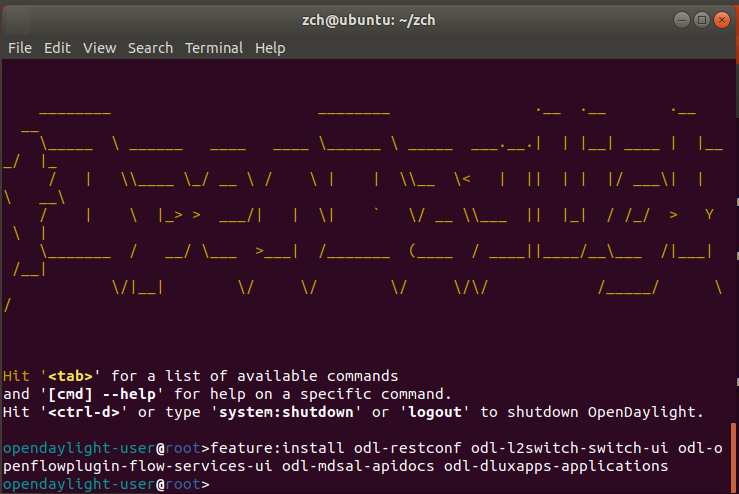The image size is (739, 494).
Task: Click 'feature:install' in the command line
Action: pos(277,448)
